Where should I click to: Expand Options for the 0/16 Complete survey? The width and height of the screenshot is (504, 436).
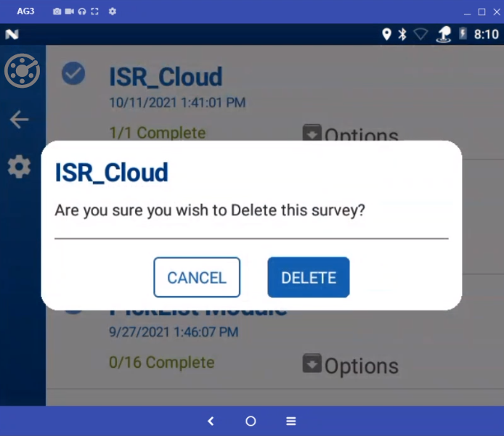[x=350, y=365]
